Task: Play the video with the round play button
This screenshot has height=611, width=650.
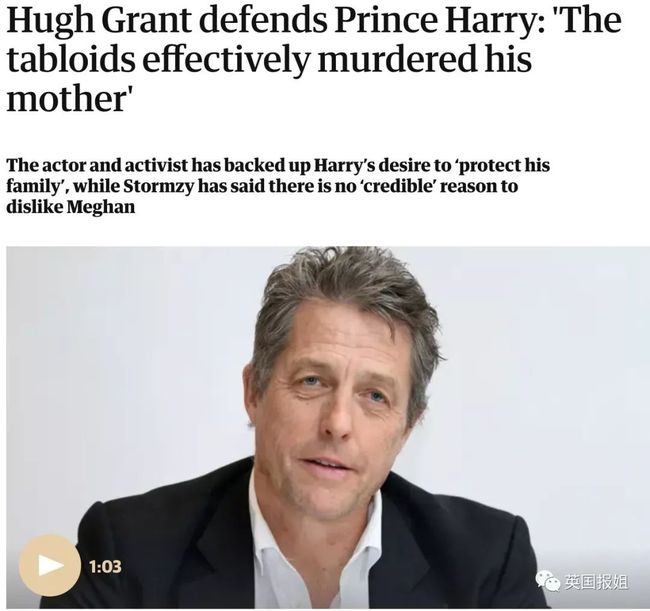Action: 50,566
